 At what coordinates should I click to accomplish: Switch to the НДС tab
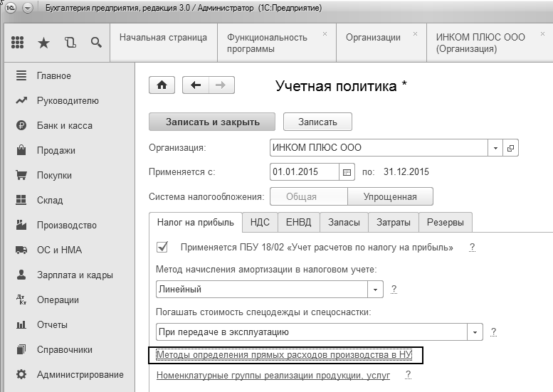(x=260, y=223)
